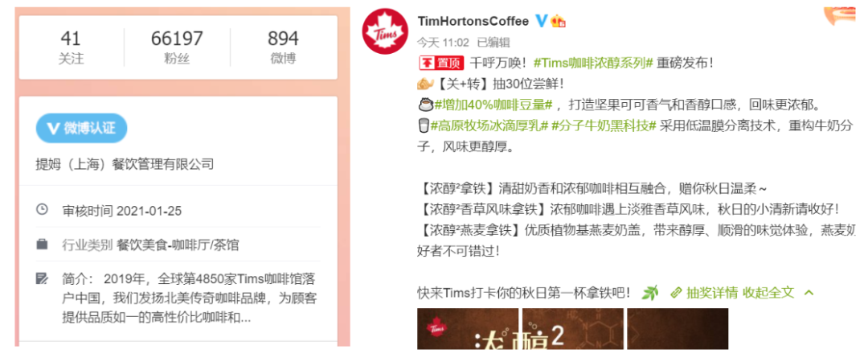Image resolution: width=868 pixels, height=362 pixels.
Task: Click the green leaf emoji after 拿铁吧
Action: [650, 292]
